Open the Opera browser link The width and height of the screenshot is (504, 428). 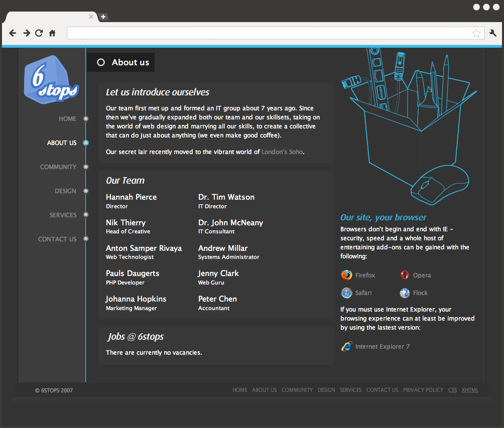[422, 275]
